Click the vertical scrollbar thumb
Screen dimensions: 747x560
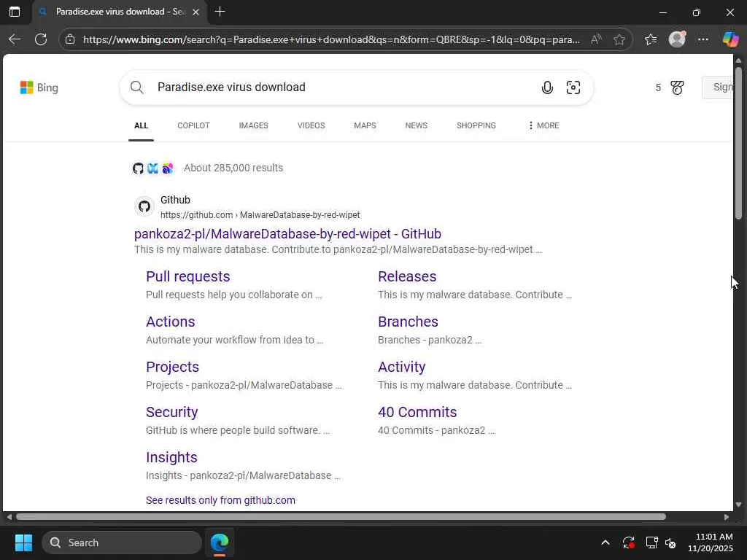pos(738,143)
